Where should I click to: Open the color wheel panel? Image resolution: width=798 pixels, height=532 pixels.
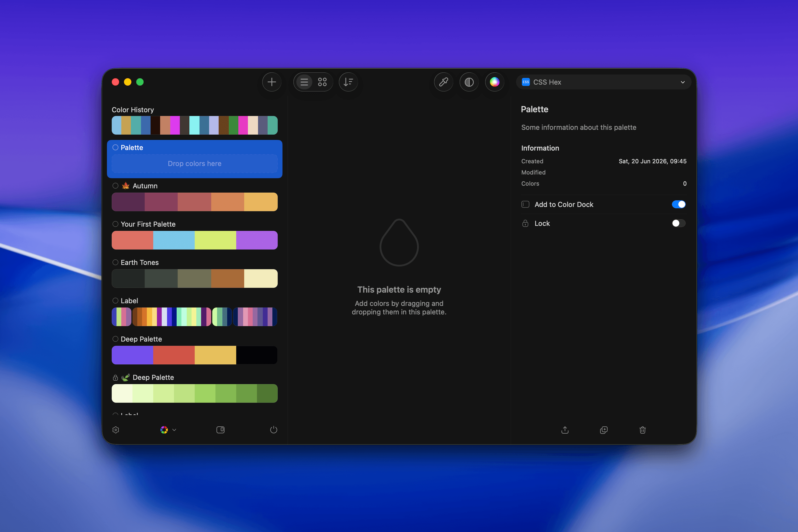(x=494, y=82)
